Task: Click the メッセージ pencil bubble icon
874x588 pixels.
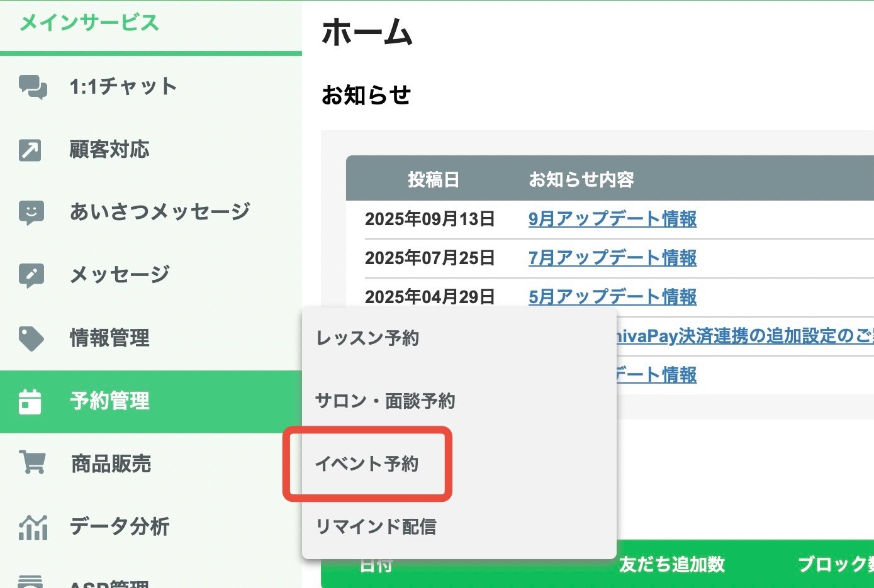Action: (31, 275)
